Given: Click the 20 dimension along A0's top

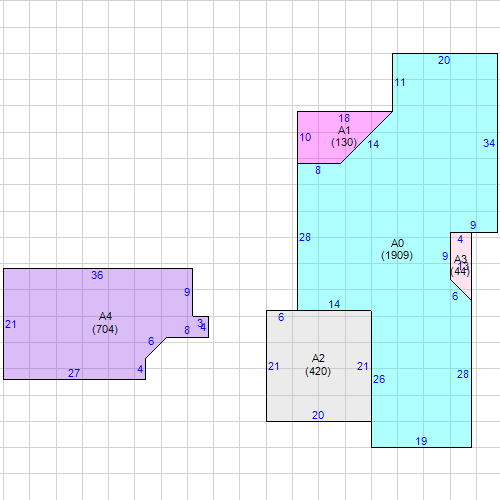Looking at the screenshot, I should coord(444,60).
